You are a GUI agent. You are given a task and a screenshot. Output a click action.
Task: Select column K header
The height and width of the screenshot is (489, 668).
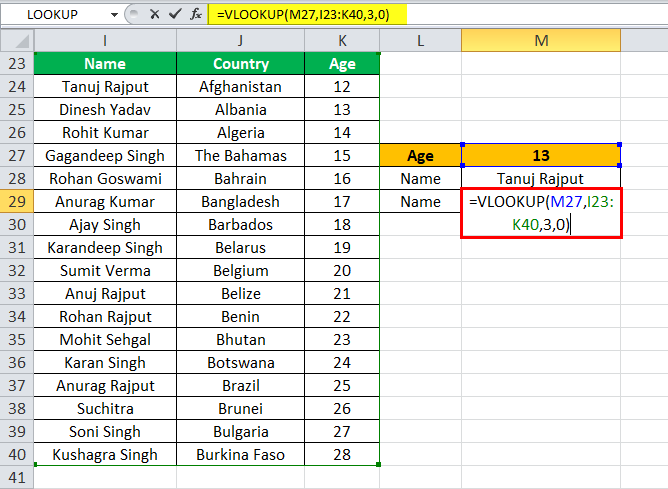(x=342, y=41)
